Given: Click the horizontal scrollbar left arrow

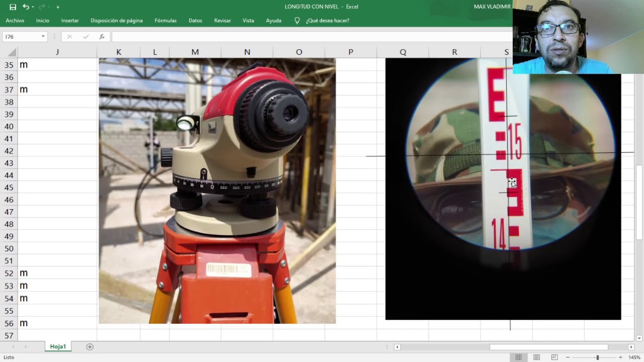Looking at the screenshot, I should click(397, 347).
